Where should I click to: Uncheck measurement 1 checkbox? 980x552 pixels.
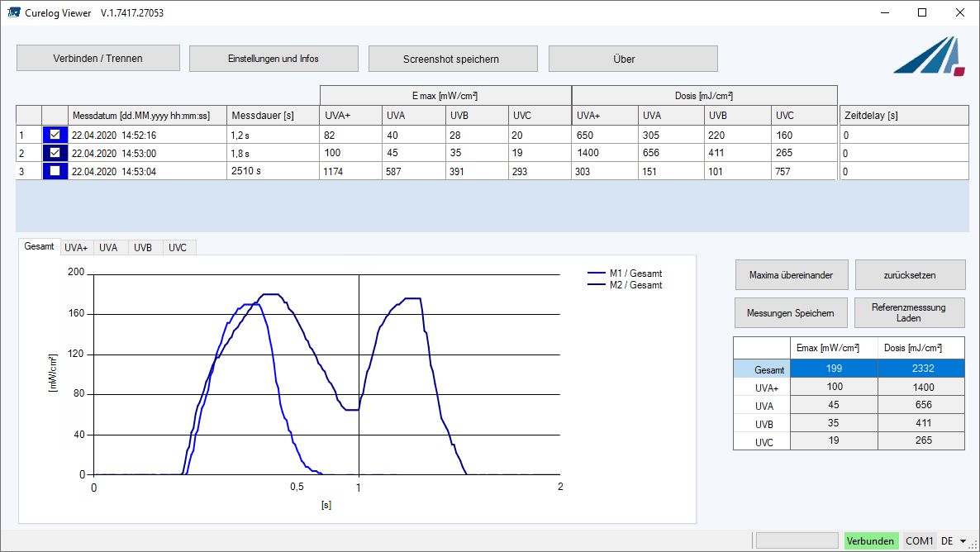[55, 135]
